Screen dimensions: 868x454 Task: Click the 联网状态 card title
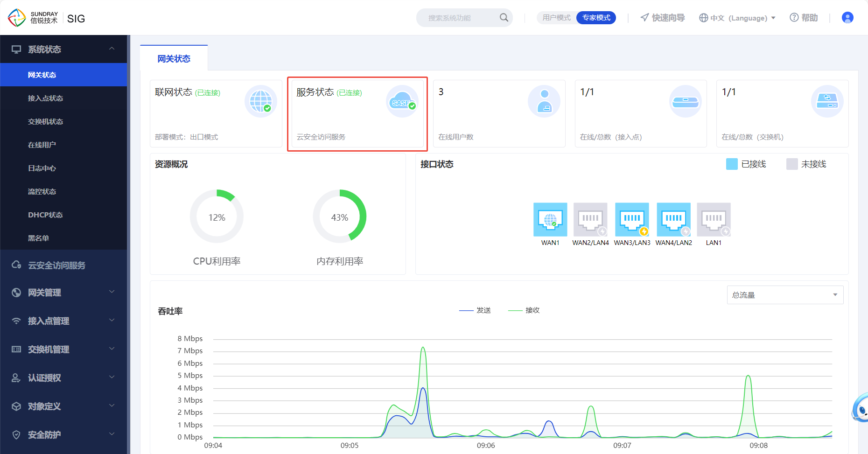tap(174, 92)
